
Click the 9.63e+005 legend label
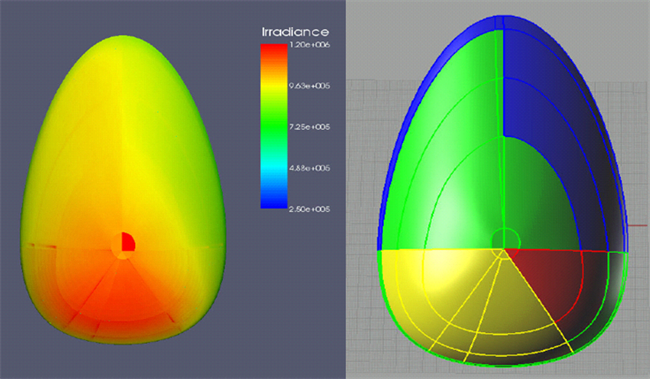[x=309, y=86]
